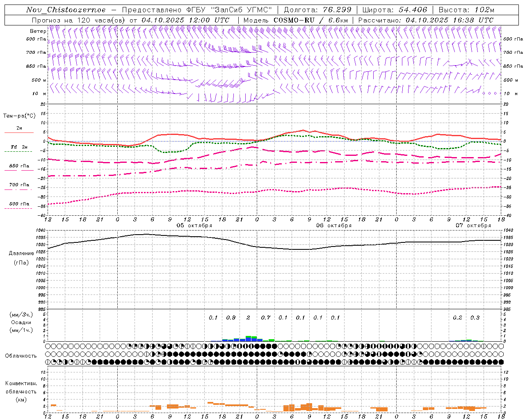Click the date label "06 октября"
The height and width of the screenshot is (420, 525).
coord(334,225)
